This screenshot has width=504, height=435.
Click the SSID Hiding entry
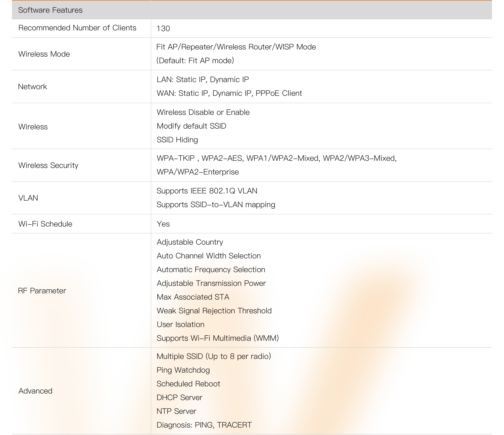[x=177, y=140]
